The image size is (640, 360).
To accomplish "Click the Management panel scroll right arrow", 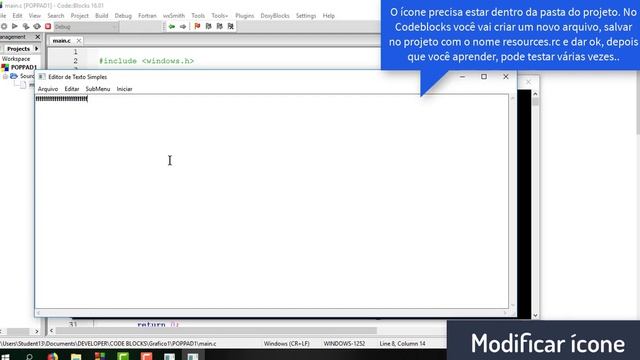I will click(x=37, y=331).
